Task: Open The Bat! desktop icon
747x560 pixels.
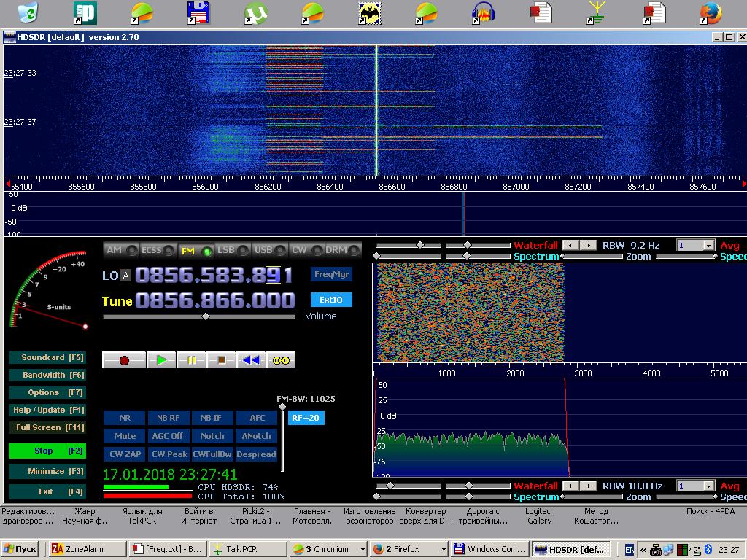Action: (x=370, y=13)
